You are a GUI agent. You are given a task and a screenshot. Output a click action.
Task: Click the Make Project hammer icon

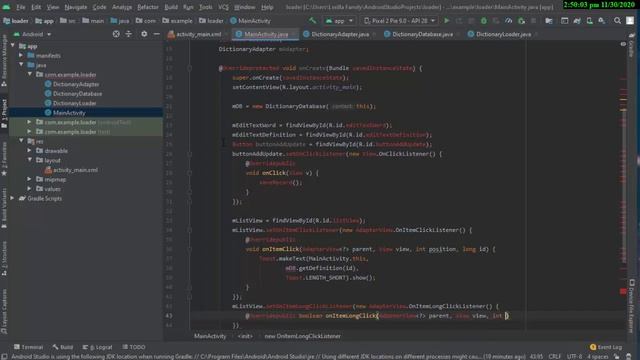[x=312, y=21]
